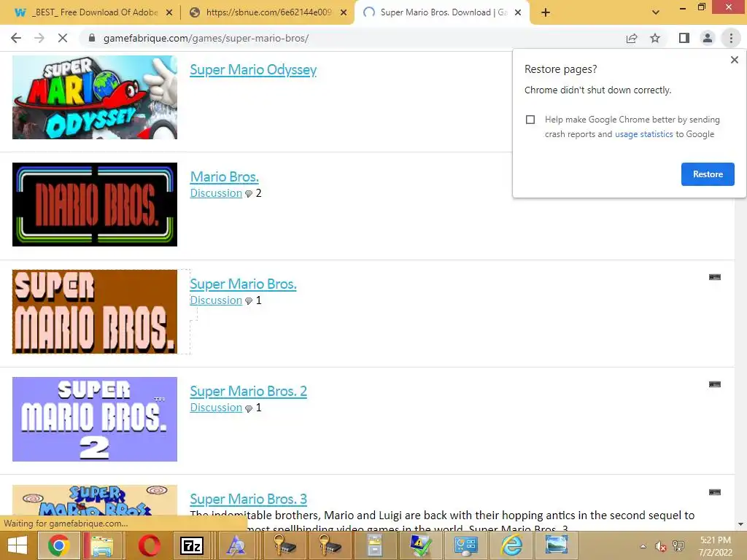Open the file cabinet taskbar app

pyautogui.click(x=375, y=545)
